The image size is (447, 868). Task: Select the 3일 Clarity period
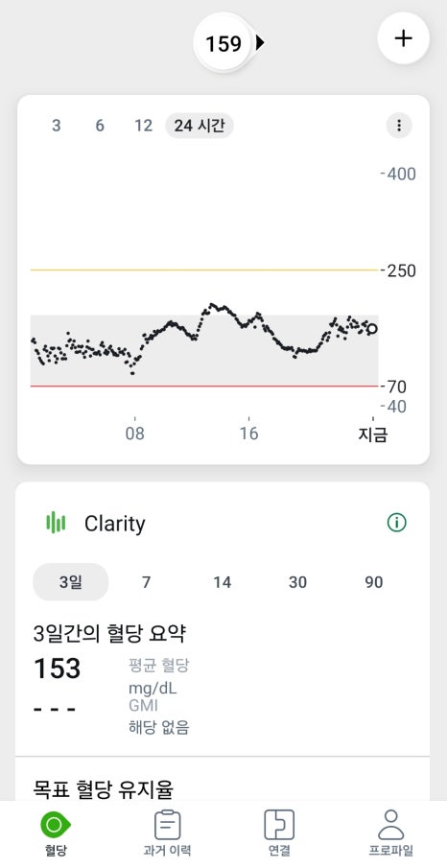point(71,582)
